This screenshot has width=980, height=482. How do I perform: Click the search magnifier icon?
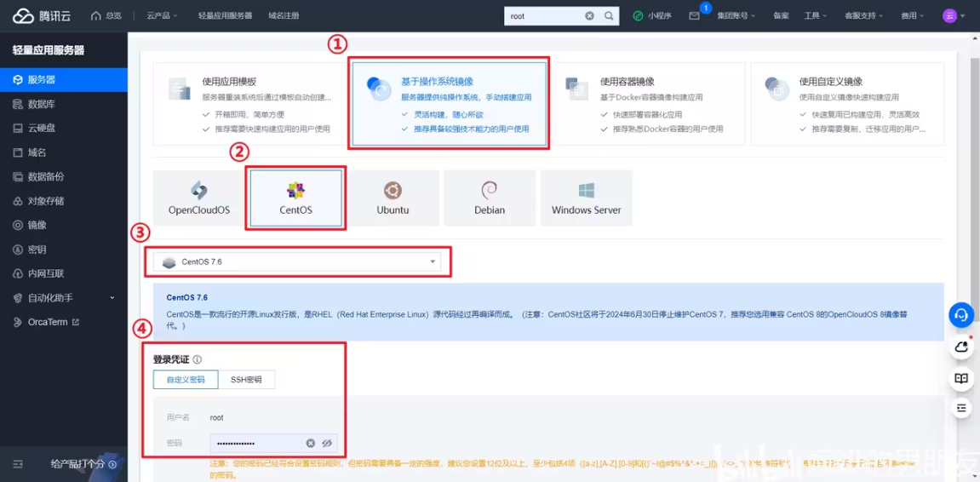pyautogui.click(x=609, y=16)
